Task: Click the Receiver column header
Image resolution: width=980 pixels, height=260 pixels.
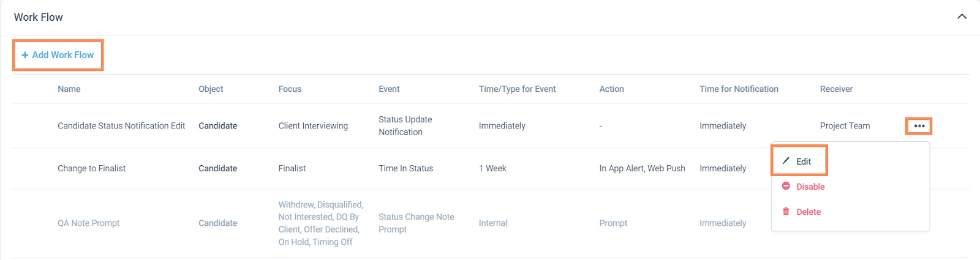Action: click(836, 89)
